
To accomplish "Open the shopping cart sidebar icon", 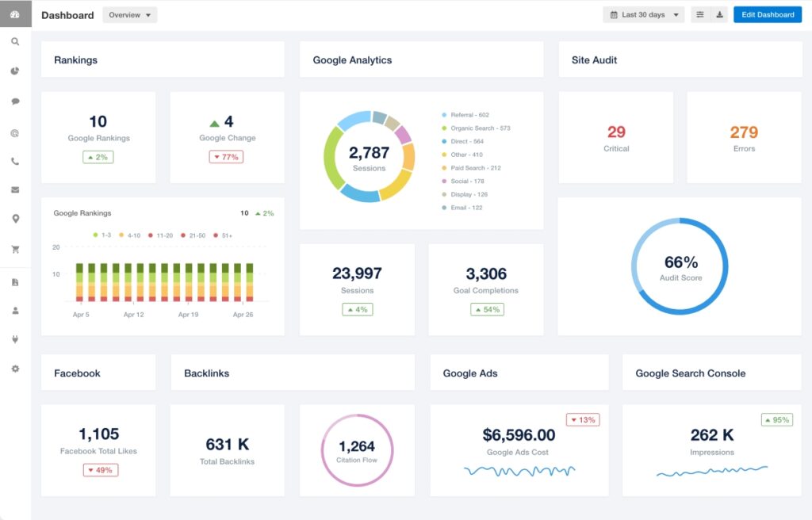I will coord(15,249).
